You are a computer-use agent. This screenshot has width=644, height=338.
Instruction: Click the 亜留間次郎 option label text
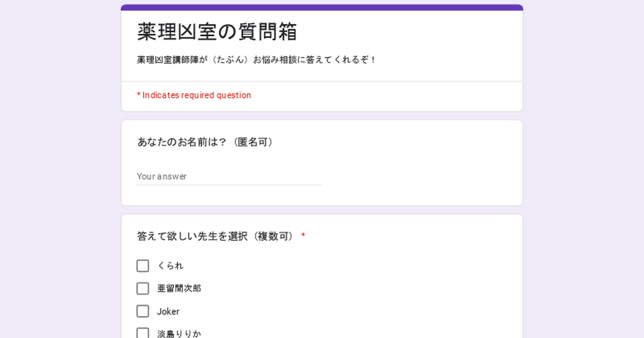179,289
